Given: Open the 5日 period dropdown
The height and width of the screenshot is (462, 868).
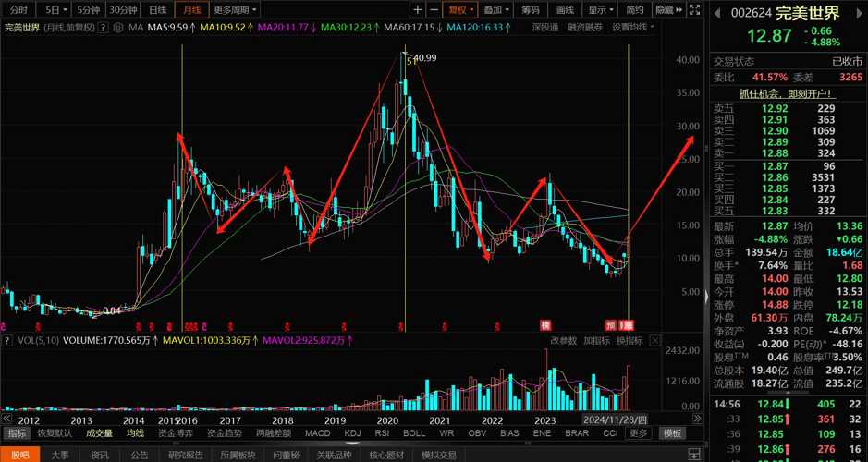Looking at the screenshot, I should [56, 9].
